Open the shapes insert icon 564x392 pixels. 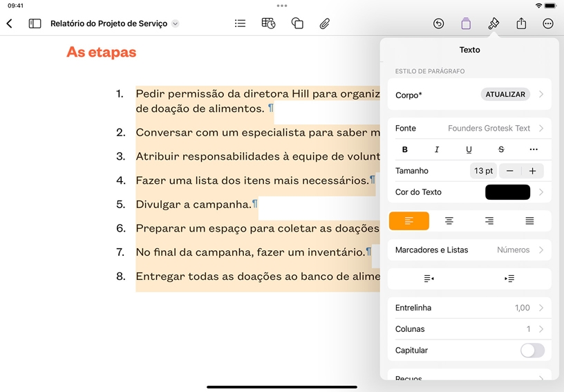(297, 24)
